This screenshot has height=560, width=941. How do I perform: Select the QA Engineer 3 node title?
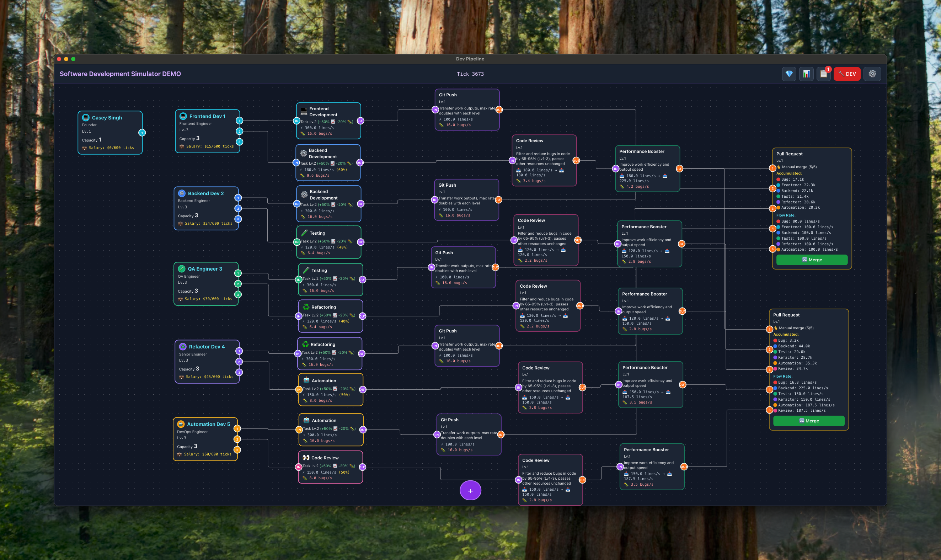click(205, 269)
